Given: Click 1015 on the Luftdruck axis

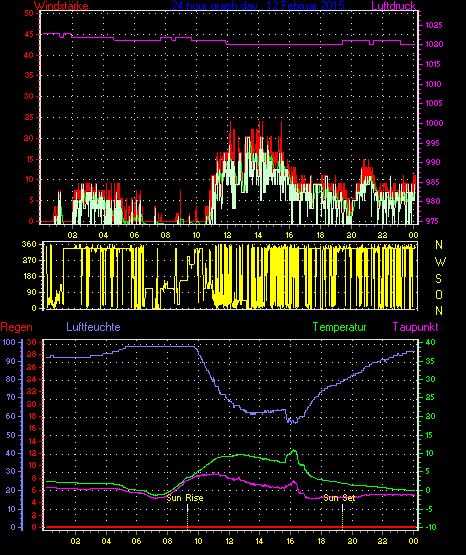Looking at the screenshot, I should point(434,64).
